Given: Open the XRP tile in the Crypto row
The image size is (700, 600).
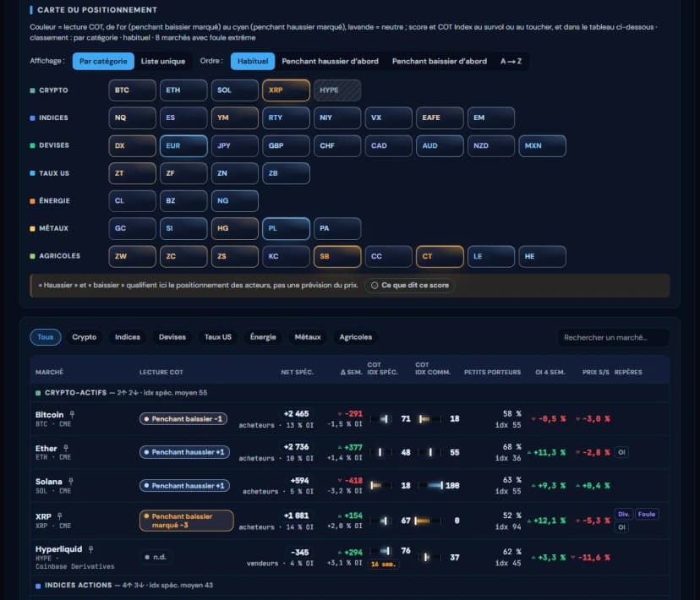Looking at the screenshot, I should click(286, 90).
